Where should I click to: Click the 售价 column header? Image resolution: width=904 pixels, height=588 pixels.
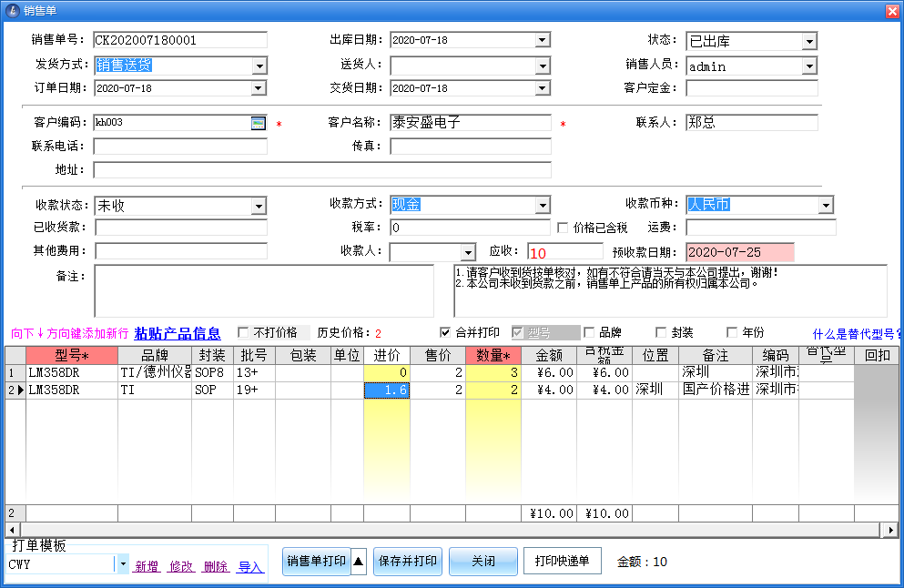pos(438,355)
